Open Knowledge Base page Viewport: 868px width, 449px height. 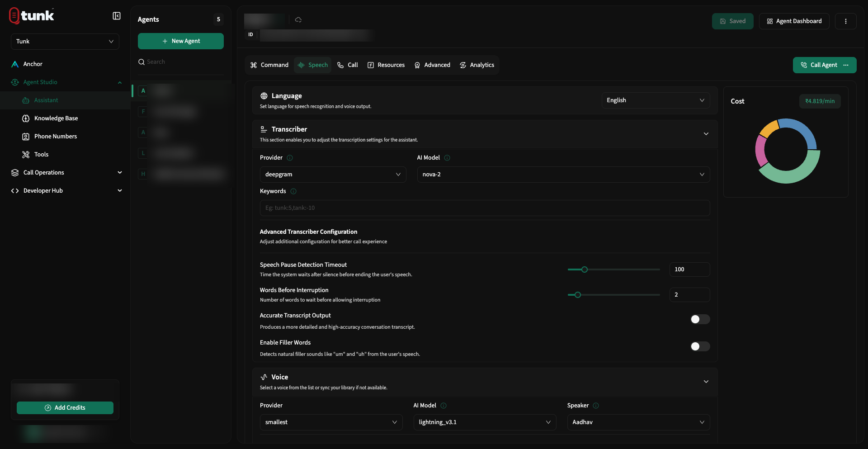(65, 118)
